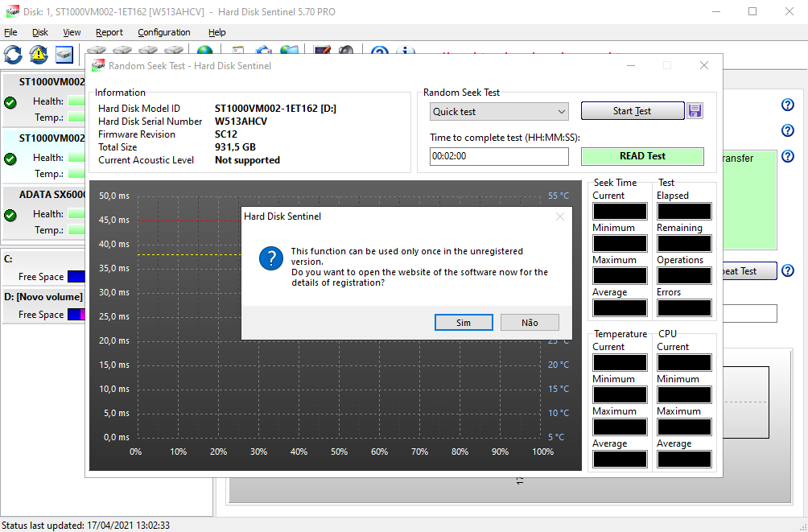
Task: Click the refresh arrows toolbar icon
Action: coord(13,55)
